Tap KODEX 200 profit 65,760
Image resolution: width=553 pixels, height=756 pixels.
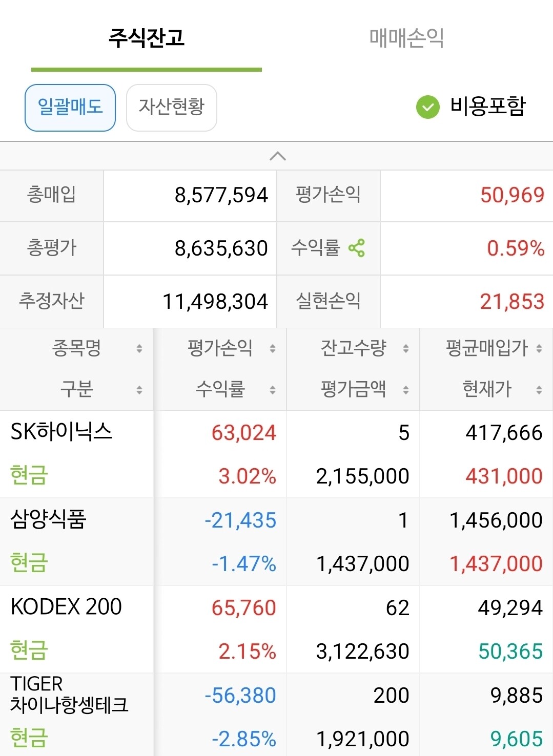[x=244, y=608]
